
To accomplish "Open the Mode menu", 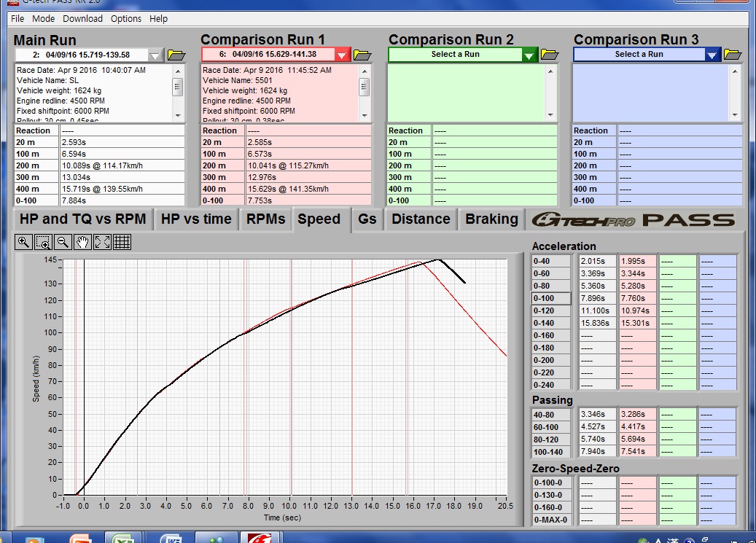I will 44,19.
